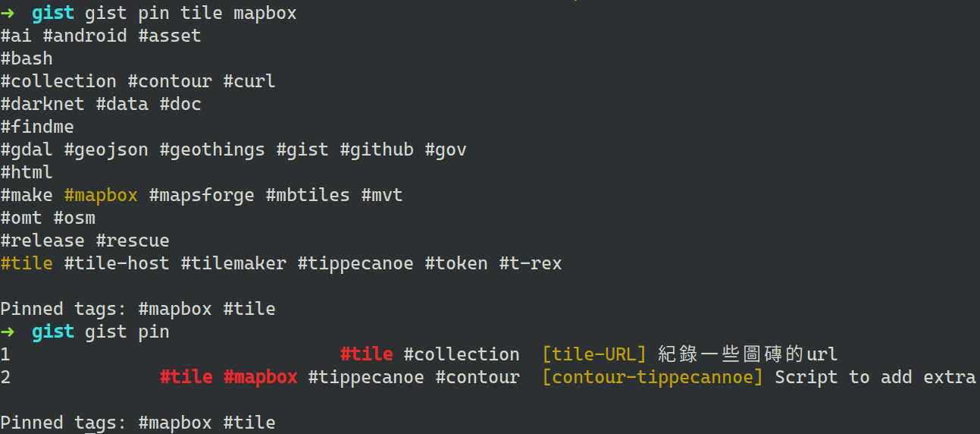The width and height of the screenshot is (980, 434).
Task: Click the last Pinned tags line
Action: click(x=138, y=423)
